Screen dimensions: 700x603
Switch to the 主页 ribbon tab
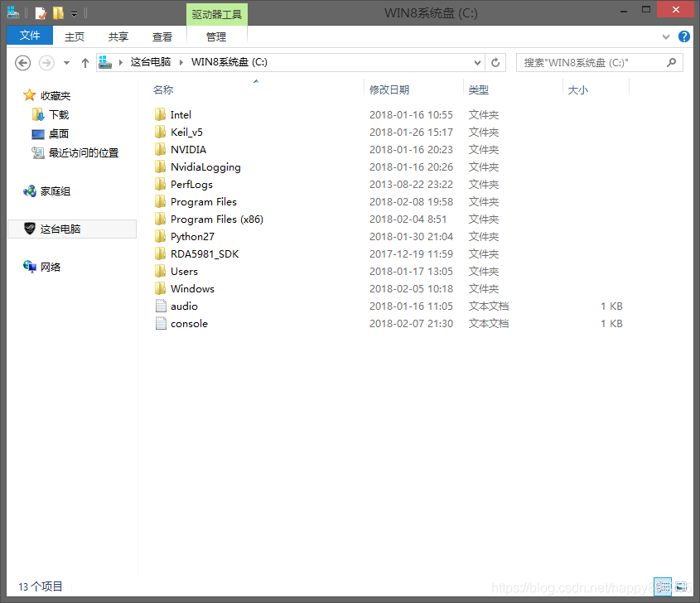[x=74, y=36]
